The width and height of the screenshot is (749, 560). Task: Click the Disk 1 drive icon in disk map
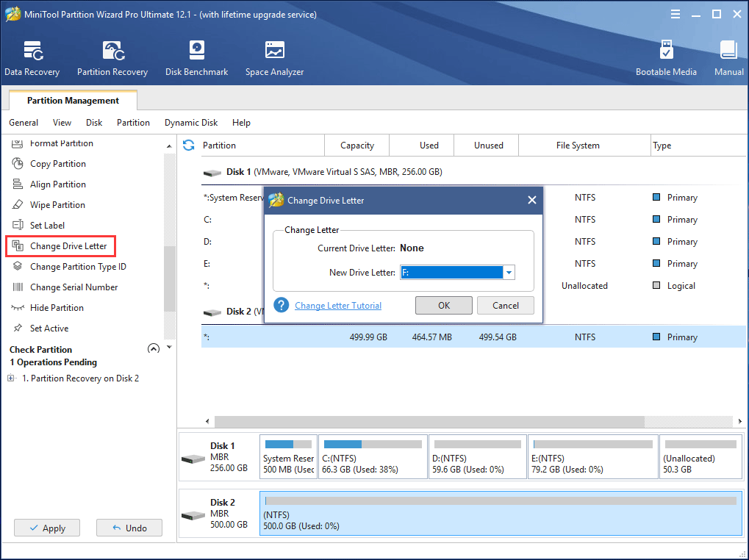[x=193, y=459]
